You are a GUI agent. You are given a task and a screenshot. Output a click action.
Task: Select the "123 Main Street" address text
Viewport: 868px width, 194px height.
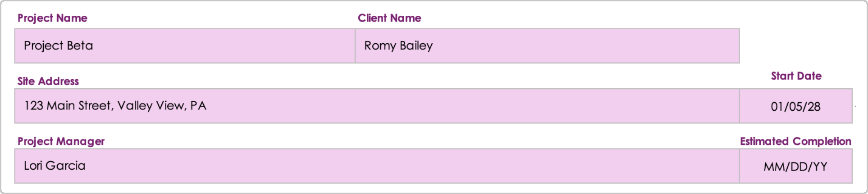click(x=68, y=106)
